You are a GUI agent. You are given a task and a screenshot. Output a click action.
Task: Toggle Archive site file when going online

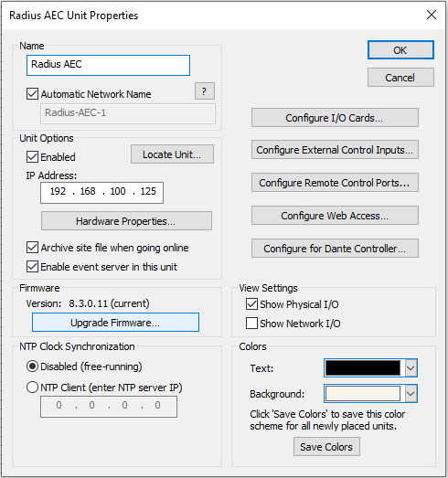[x=32, y=248]
